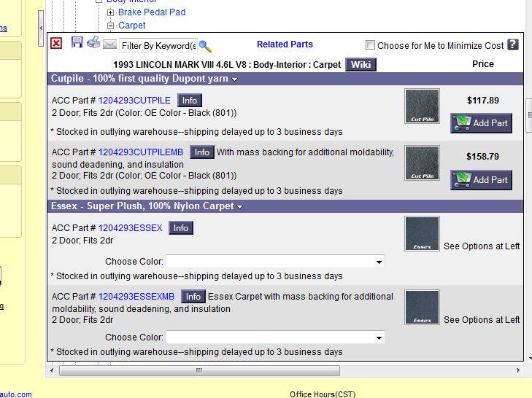The image size is (532, 398).
Task: Click the Wiki button
Action: tap(361, 64)
